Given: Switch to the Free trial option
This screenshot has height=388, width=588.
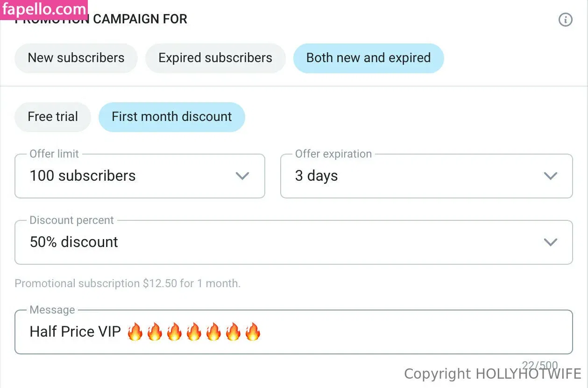Looking at the screenshot, I should pos(53,117).
